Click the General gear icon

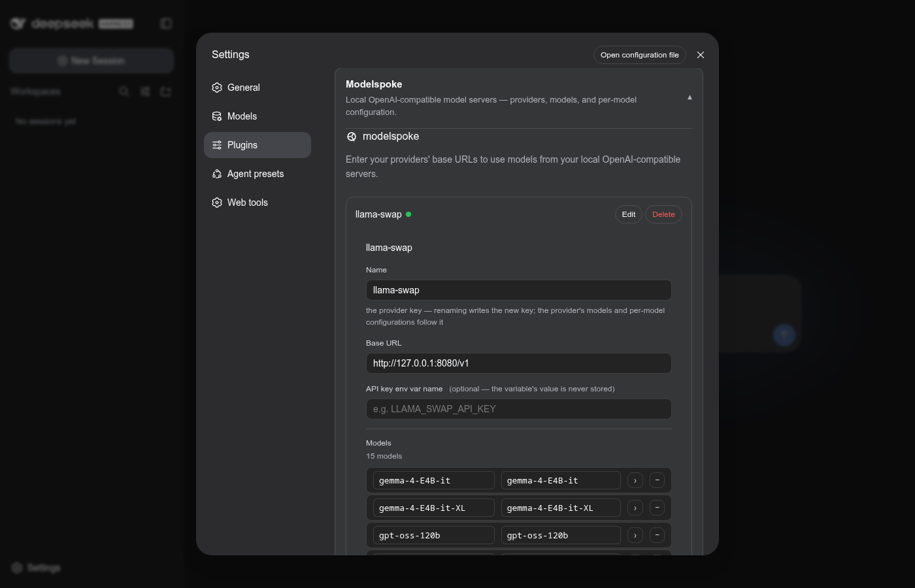(x=217, y=88)
